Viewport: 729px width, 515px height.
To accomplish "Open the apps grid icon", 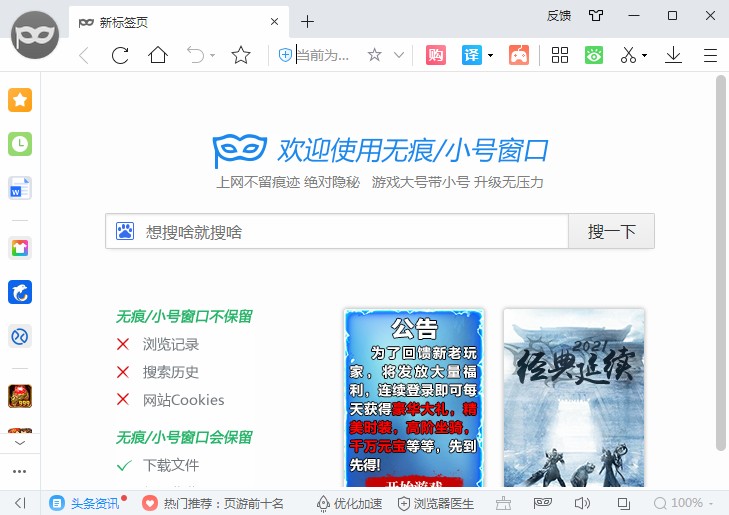I will (x=560, y=55).
